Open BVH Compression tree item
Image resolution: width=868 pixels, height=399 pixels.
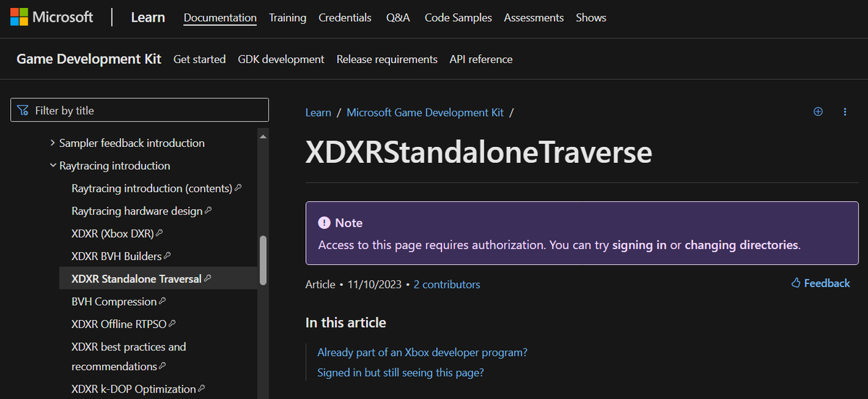114,301
